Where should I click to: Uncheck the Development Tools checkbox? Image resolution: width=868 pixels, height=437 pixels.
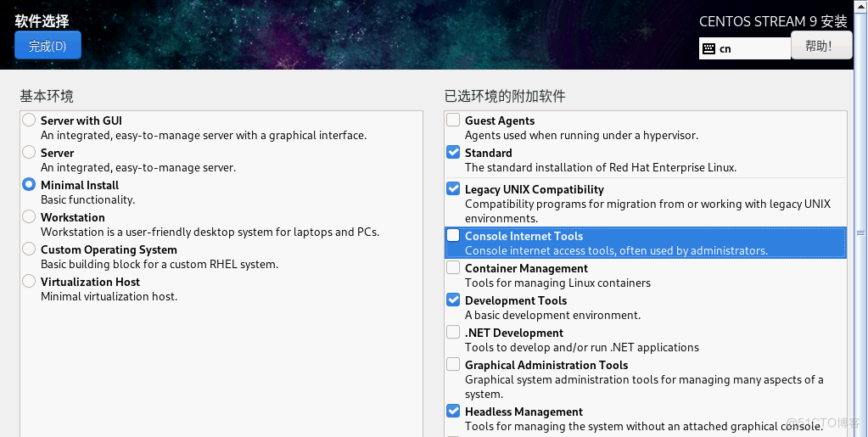tap(453, 300)
